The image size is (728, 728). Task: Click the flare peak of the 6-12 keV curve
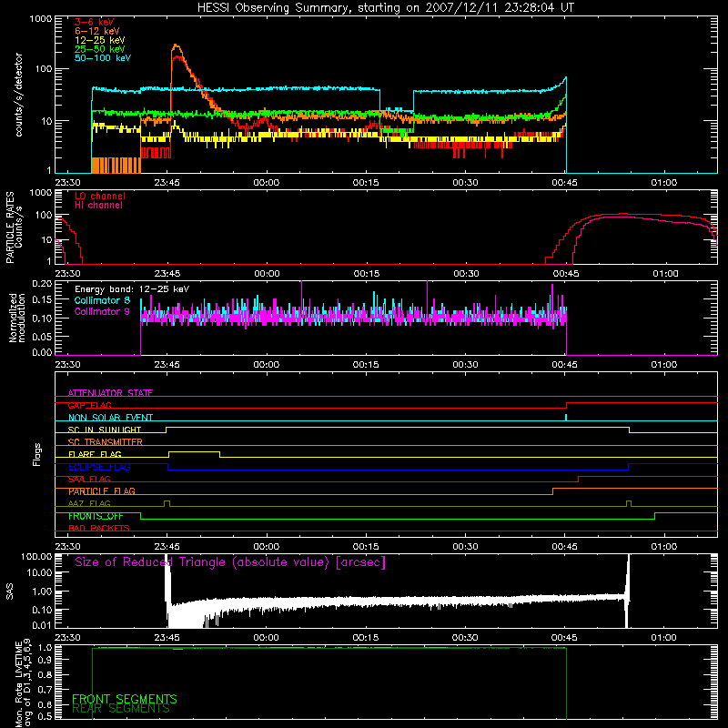175,45
